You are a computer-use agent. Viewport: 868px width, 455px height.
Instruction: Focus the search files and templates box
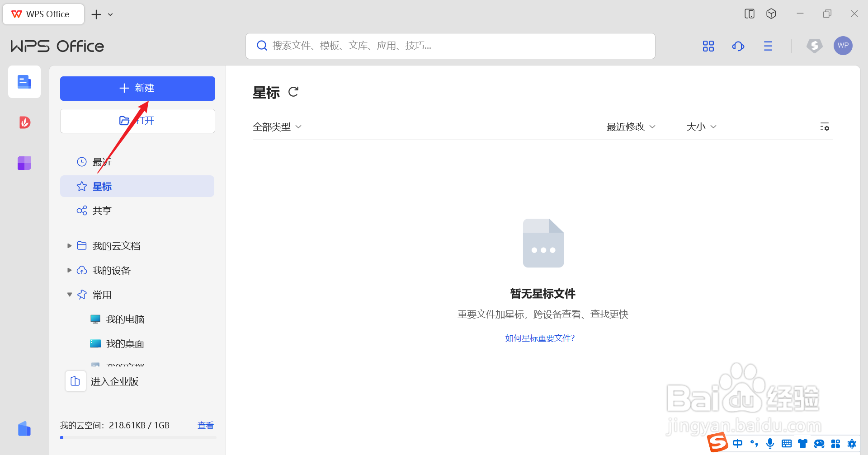pos(450,46)
